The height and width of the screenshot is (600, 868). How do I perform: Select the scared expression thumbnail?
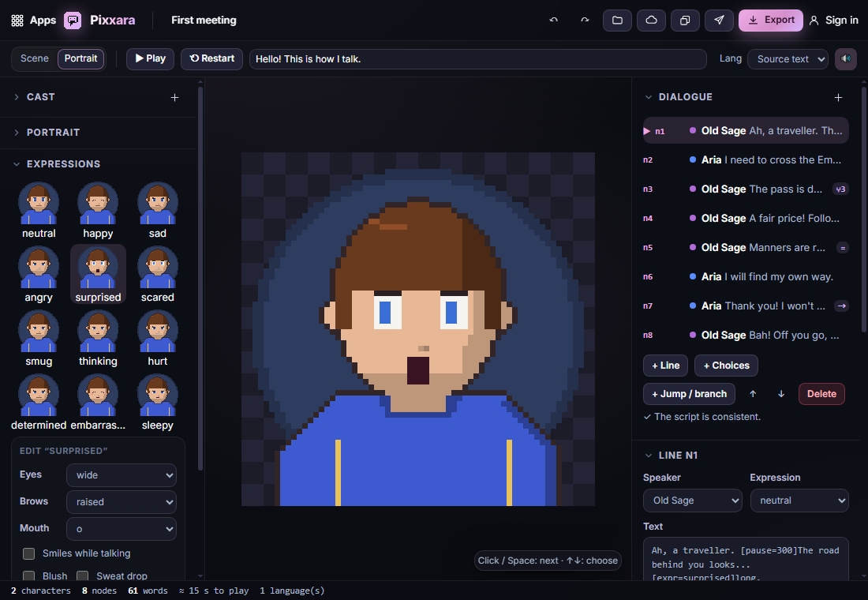pyautogui.click(x=158, y=274)
